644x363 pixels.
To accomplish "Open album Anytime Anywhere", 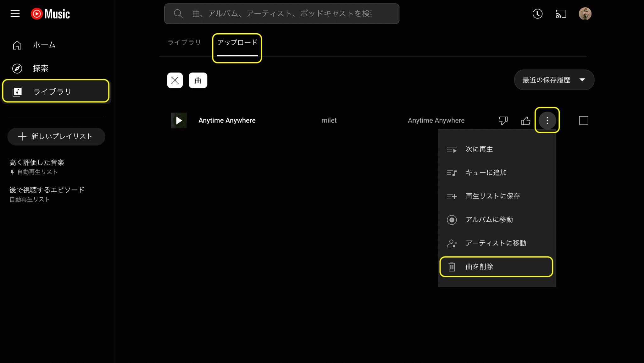I will (436, 120).
